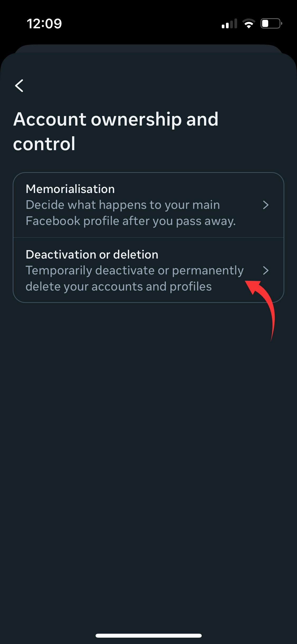Click 'Decide what happens to your main' text

pos(123,205)
